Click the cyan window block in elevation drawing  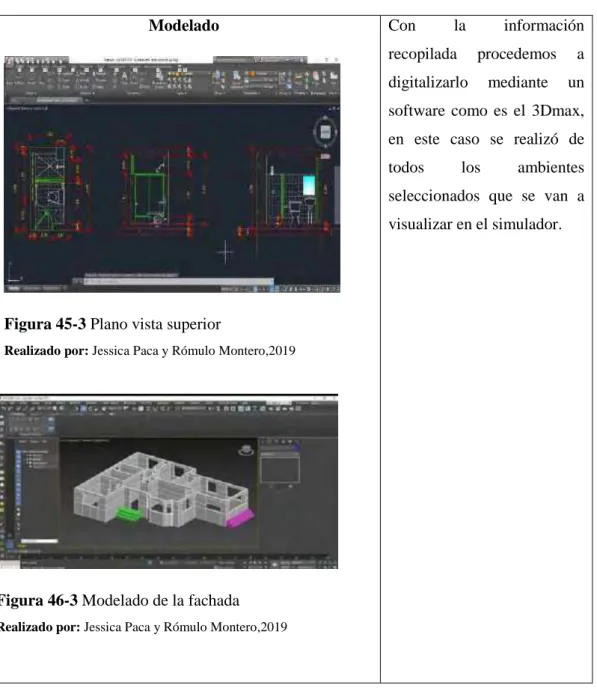click(x=309, y=185)
